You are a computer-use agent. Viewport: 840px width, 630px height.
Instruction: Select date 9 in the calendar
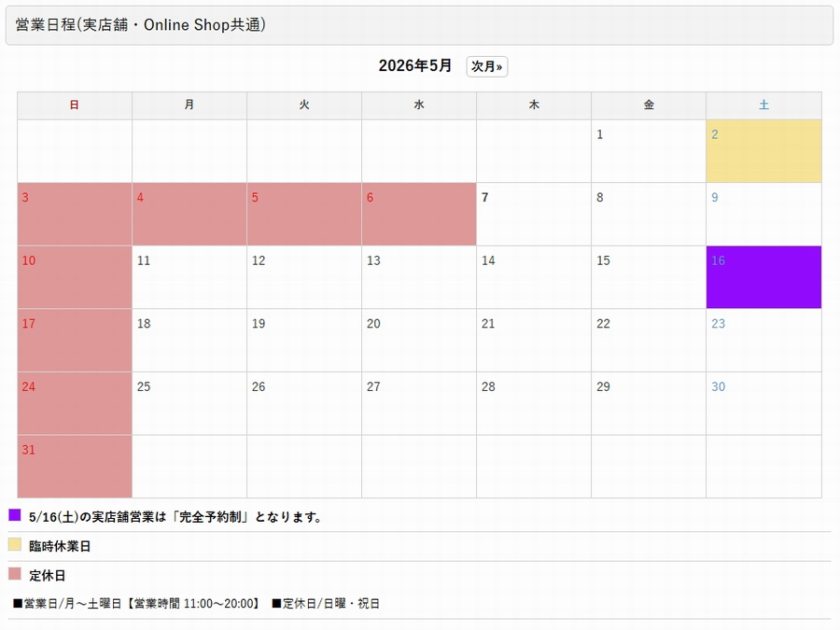763,215
